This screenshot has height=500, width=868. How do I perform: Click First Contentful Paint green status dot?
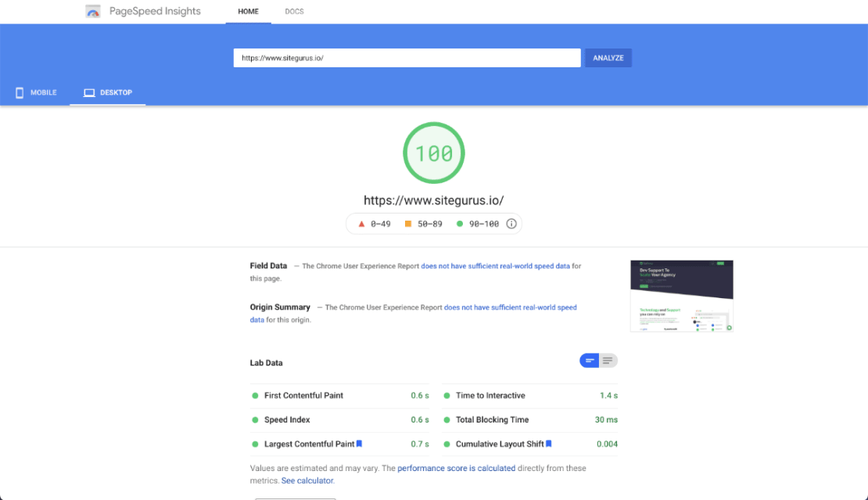click(x=255, y=395)
